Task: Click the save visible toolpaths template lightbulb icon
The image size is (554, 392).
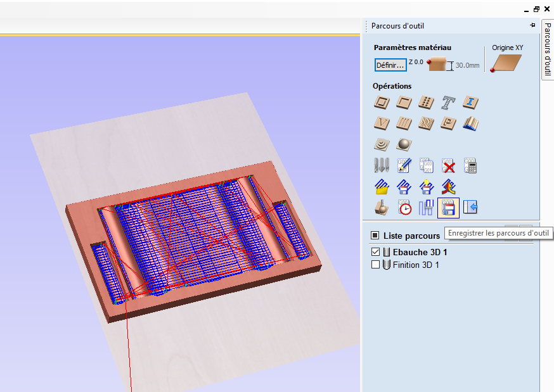Action: tap(426, 187)
